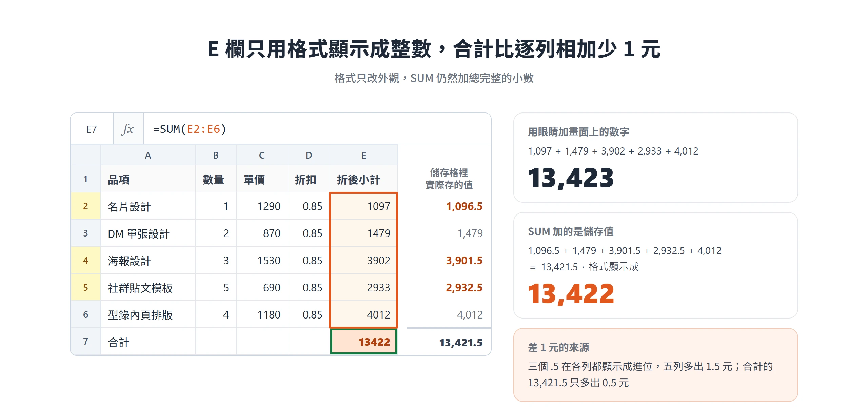
Task: Click cell showing 2933 in column E
Action: coord(363,287)
